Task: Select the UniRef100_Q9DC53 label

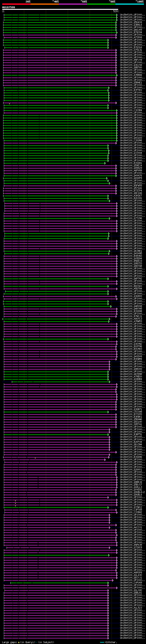Action: (131, 263)
